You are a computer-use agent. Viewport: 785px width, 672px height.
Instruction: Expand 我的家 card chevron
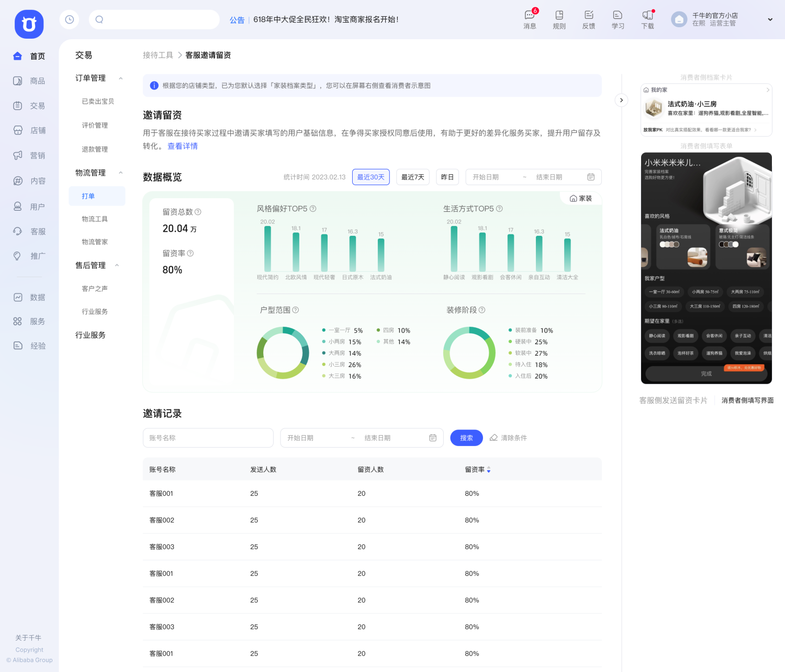[x=768, y=90]
